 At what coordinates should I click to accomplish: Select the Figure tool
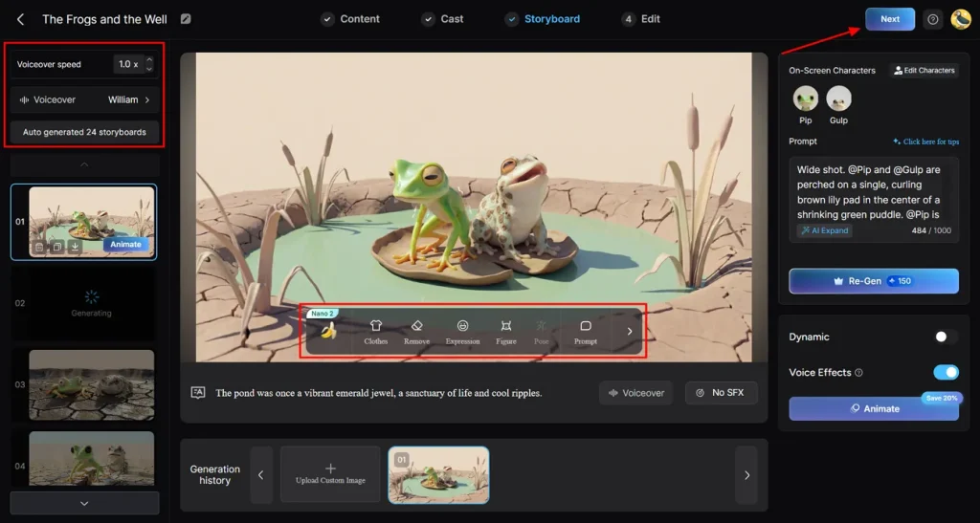click(506, 331)
